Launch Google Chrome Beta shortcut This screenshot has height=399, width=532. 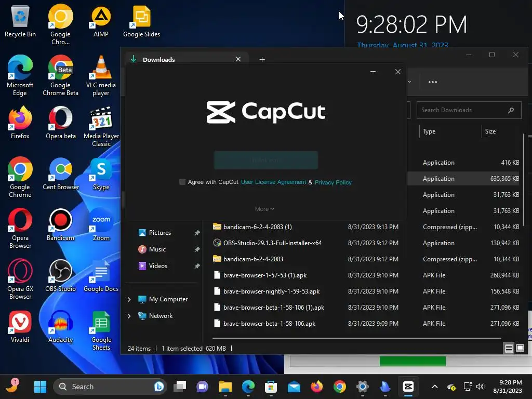[x=60, y=75]
